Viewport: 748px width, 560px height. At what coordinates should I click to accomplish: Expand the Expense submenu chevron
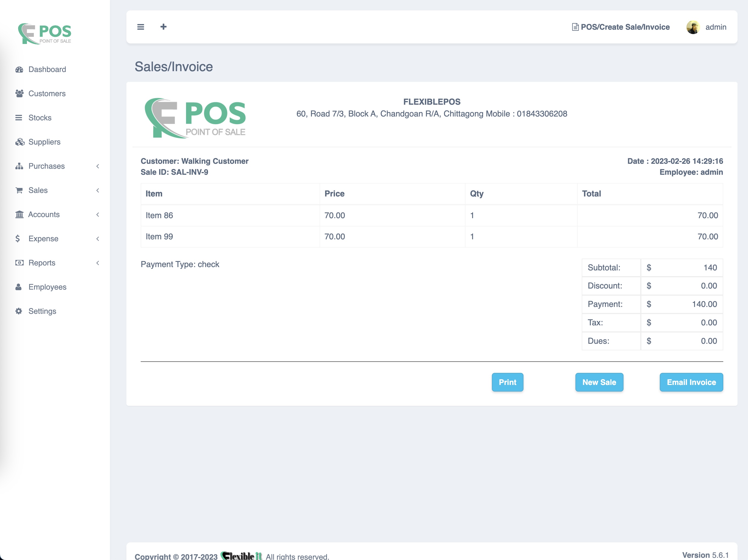pos(98,239)
